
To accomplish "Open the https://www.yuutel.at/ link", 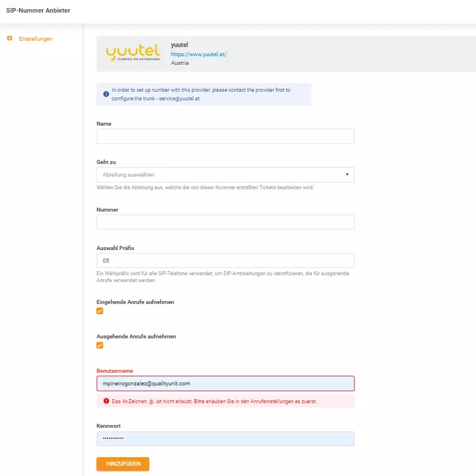I will 198,54.
